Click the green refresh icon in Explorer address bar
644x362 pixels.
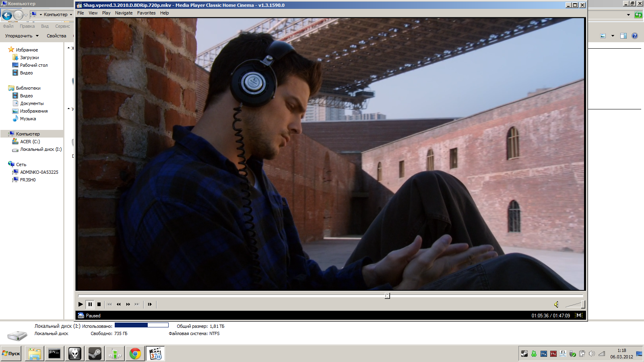coord(638,15)
